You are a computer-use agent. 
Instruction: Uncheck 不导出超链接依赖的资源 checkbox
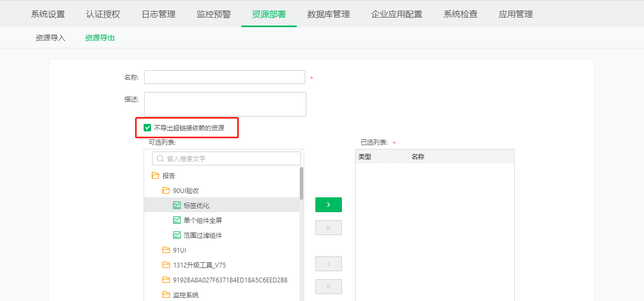(147, 128)
